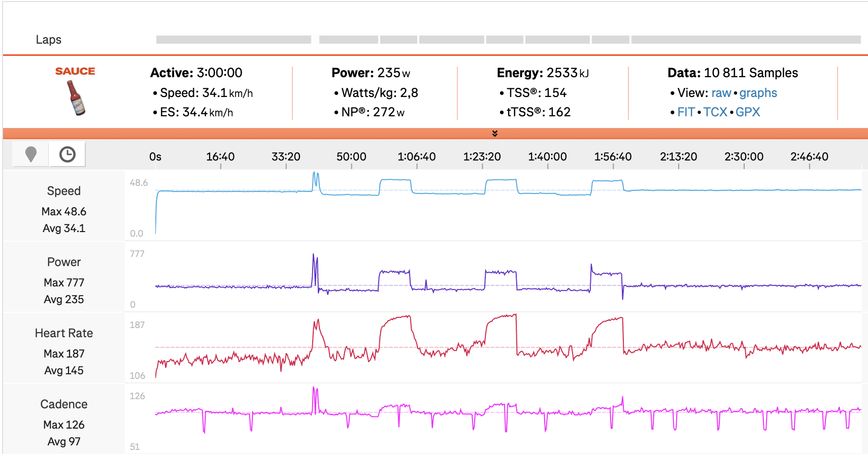Open the graphs data view link

point(758,93)
